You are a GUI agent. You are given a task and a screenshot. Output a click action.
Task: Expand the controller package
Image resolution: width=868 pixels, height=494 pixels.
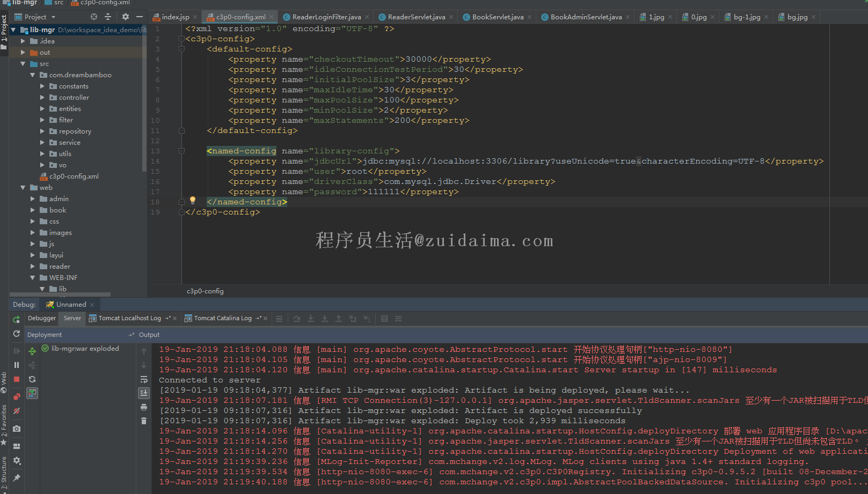click(42, 97)
